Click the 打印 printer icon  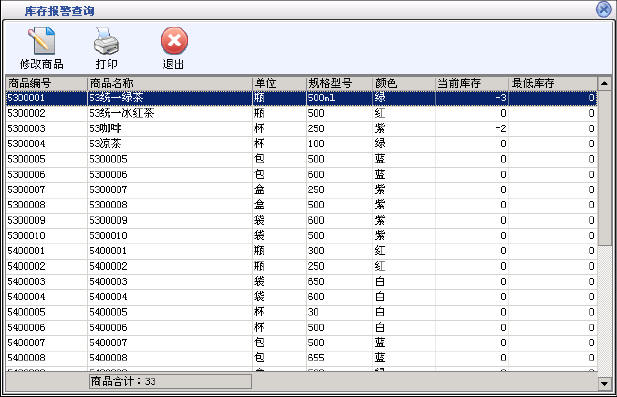(106, 41)
